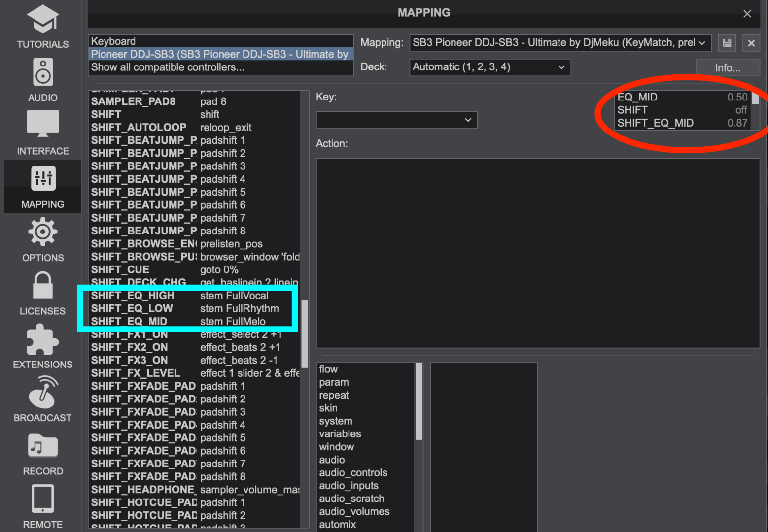Open the Deck Automatic dropdown
Screen dimensions: 768x532
click(x=489, y=67)
